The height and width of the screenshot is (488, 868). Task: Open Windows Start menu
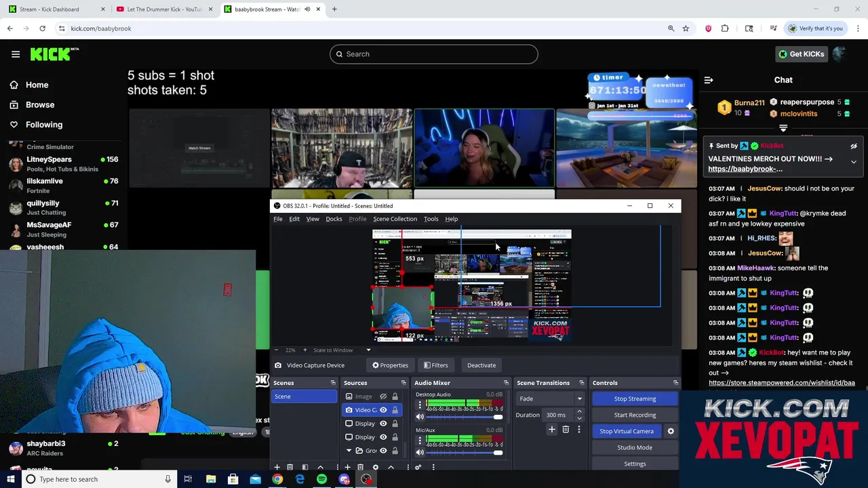(x=11, y=479)
